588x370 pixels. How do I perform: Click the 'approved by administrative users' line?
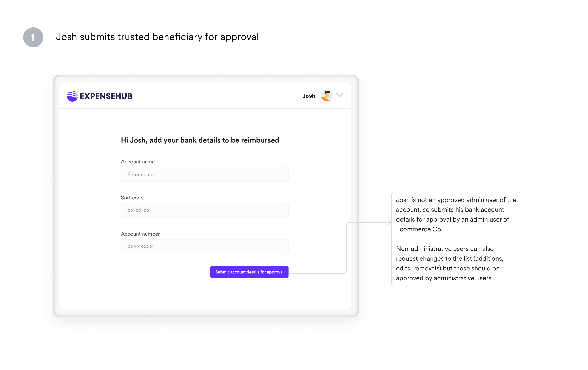coord(444,278)
